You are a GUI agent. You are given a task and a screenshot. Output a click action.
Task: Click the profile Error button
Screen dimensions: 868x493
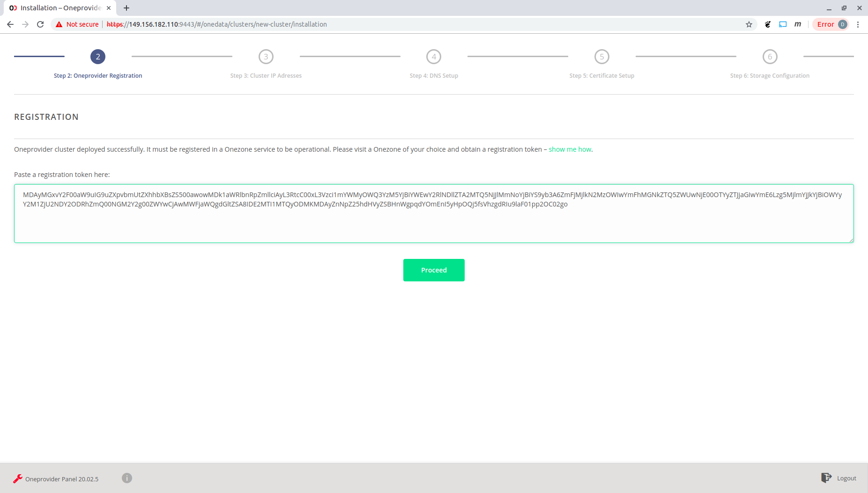pyautogui.click(x=831, y=24)
